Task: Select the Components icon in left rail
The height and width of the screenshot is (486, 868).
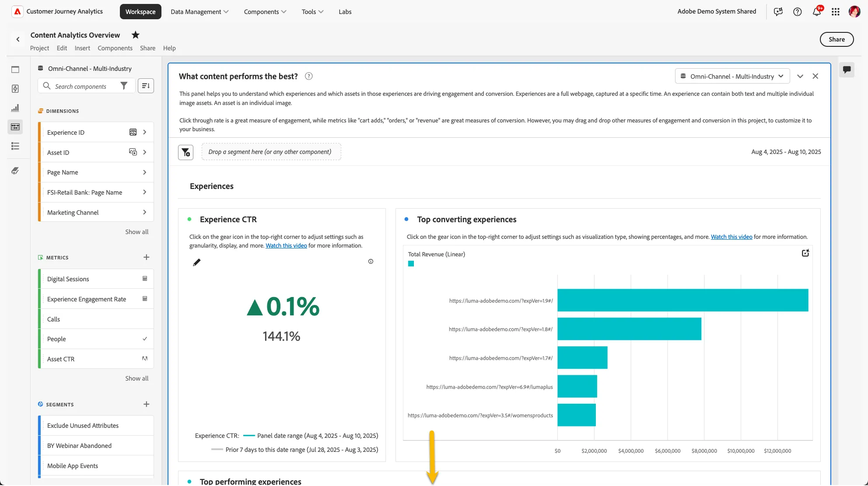Action: 15,127
